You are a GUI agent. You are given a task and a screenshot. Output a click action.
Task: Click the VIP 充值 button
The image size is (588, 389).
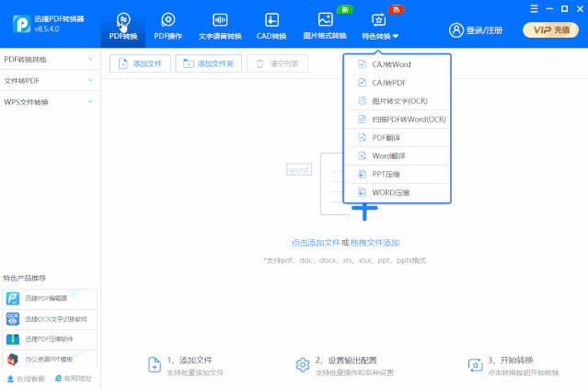[x=550, y=30]
